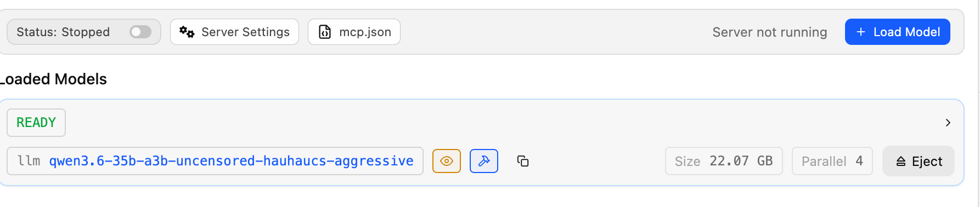Screen dimensions: 980x207
Task: Open Server Settings
Action: pos(234,32)
